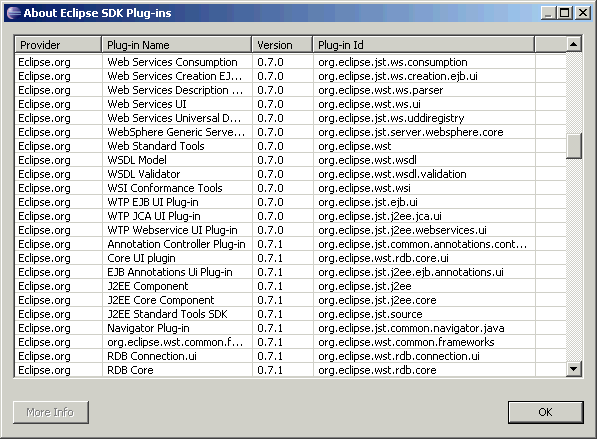Select the WSDL Validator plug-in row
The width and height of the screenshot is (597, 439).
point(291,174)
